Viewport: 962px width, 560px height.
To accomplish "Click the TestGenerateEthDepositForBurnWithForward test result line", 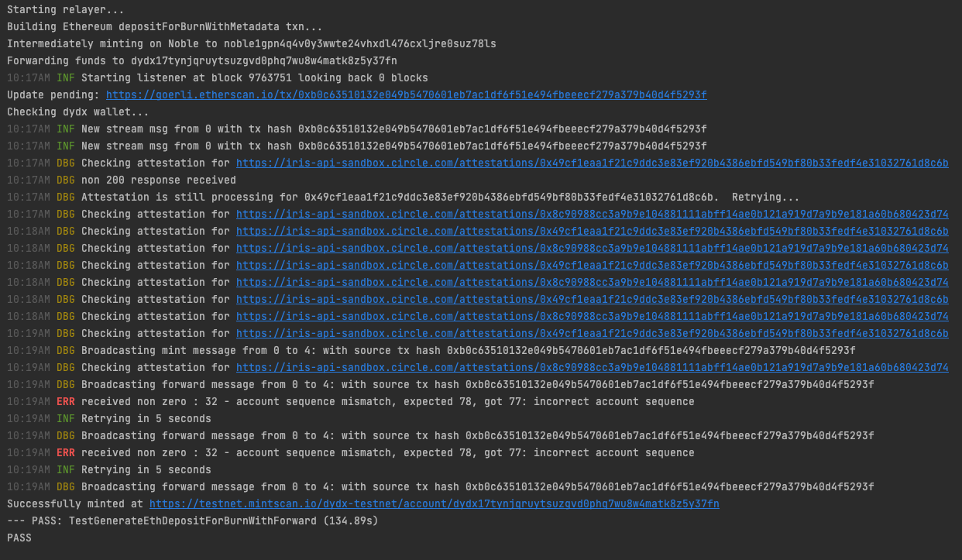I will (x=192, y=521).
